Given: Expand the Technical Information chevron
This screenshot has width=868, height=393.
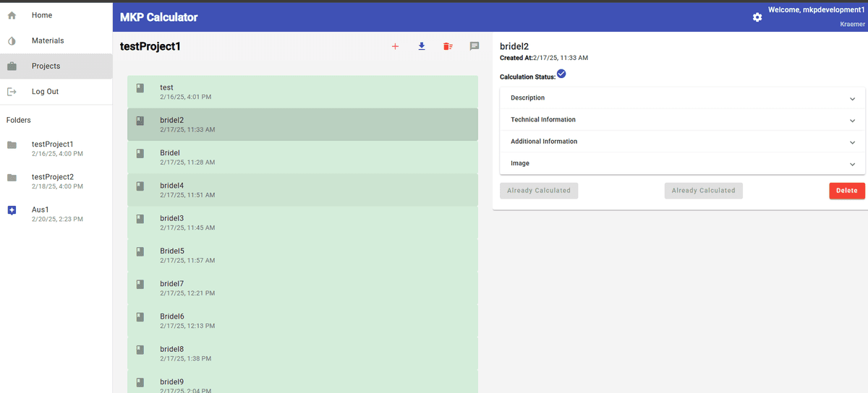Looking at the screenshot, I should point(852,121).
